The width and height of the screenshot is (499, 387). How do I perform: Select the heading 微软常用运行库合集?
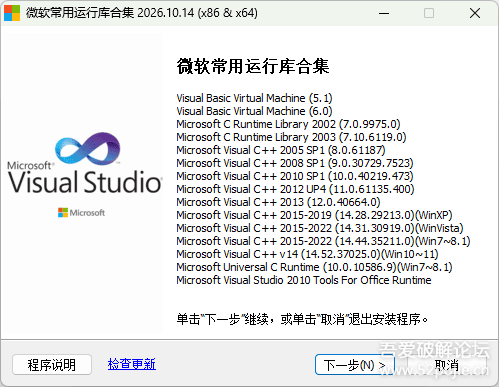[253, 66]
